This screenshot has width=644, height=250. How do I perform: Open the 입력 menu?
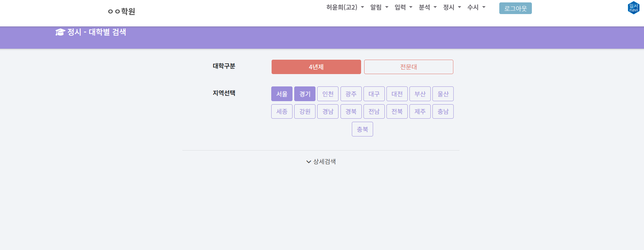[x=403, y=7]
